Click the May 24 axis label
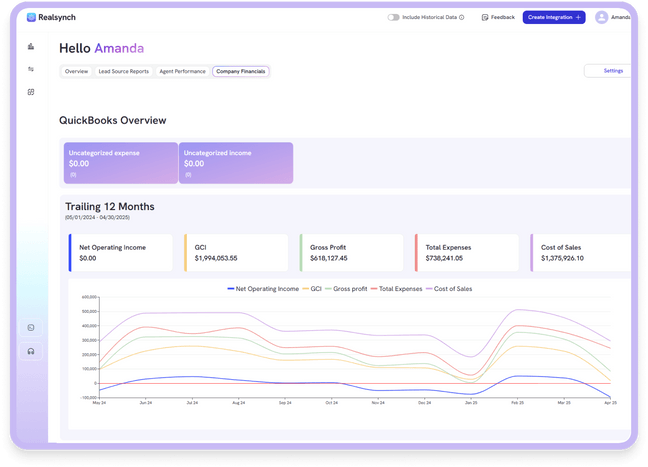This screenshot has height=467, width=648. tap(99, 403)
